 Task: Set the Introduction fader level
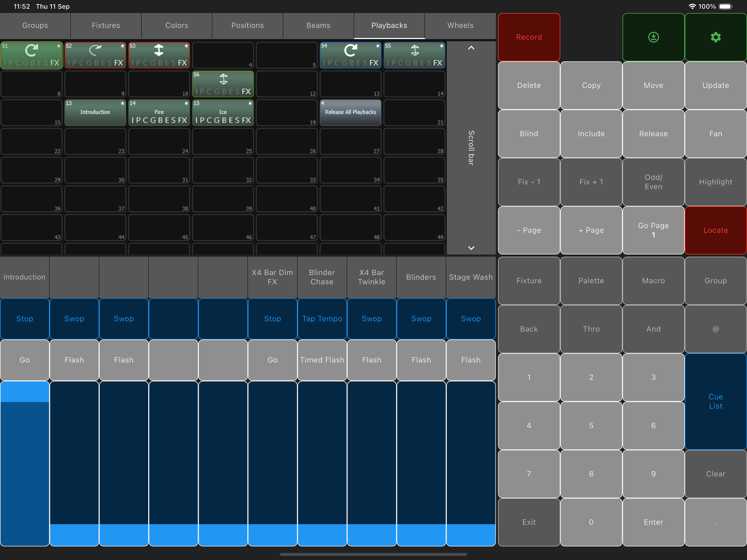pos(25,463)
